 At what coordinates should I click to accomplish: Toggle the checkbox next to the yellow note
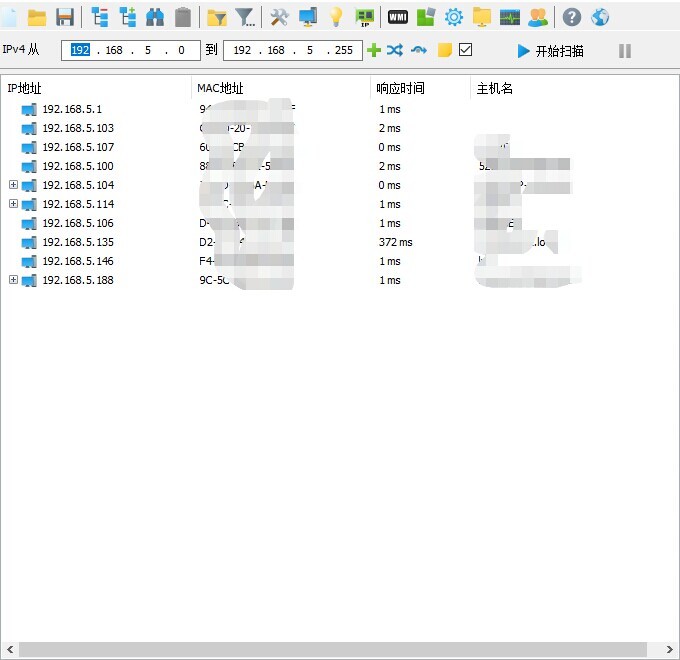[465, 49]
